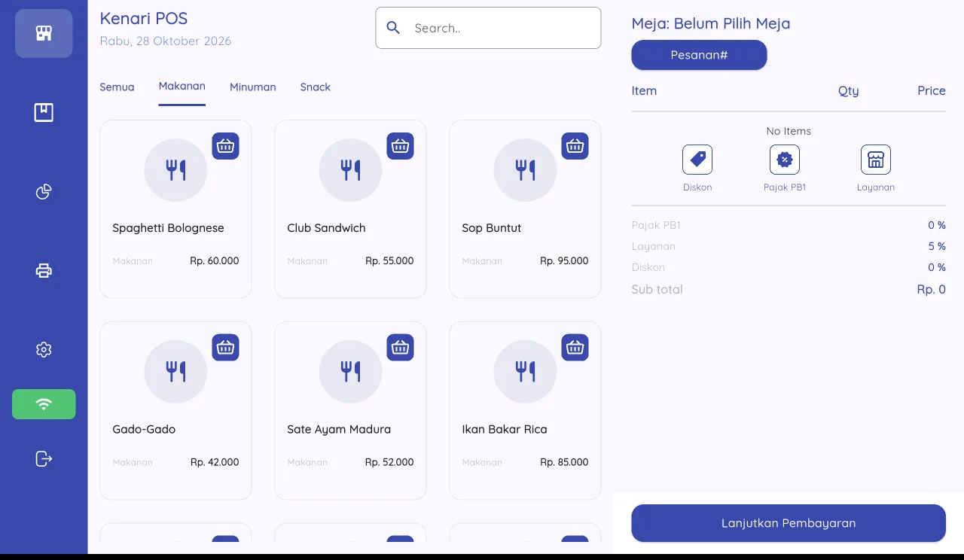
Task: Open the pie chart reports icon
Action: point(44,192)
